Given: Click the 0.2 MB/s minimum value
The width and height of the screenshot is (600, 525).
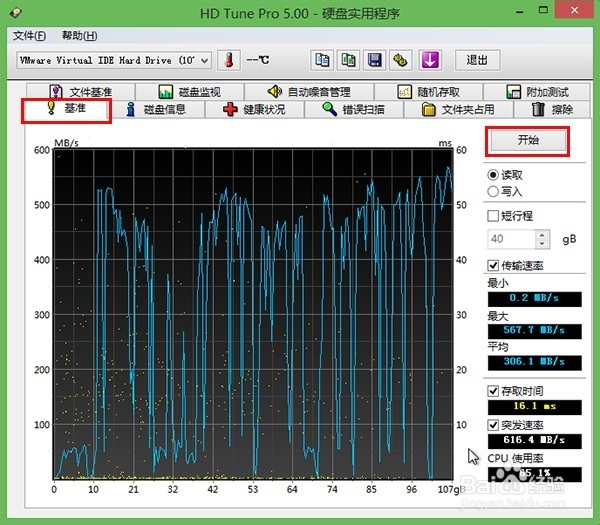Looking at the screenshot, I should coord(535,299).
